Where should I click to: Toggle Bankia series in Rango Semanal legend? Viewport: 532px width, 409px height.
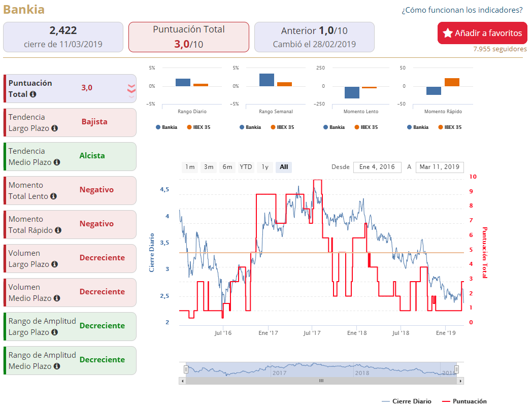click(x=250, y=127)
